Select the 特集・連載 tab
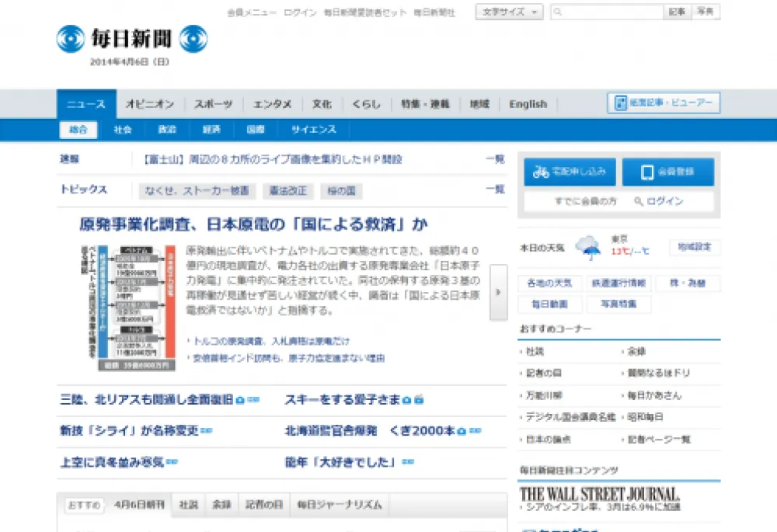The image size is (777, 532). (x=425, y=104)
